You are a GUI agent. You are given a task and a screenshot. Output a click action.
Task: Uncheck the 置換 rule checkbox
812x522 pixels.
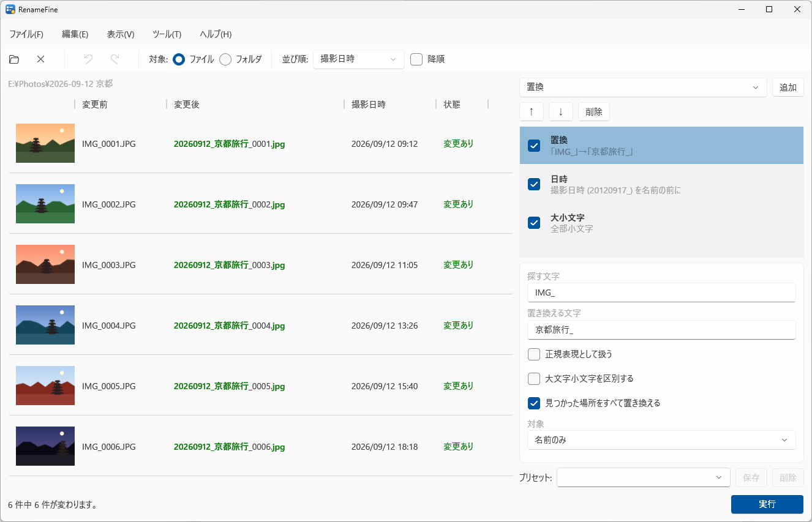[534, 146]
